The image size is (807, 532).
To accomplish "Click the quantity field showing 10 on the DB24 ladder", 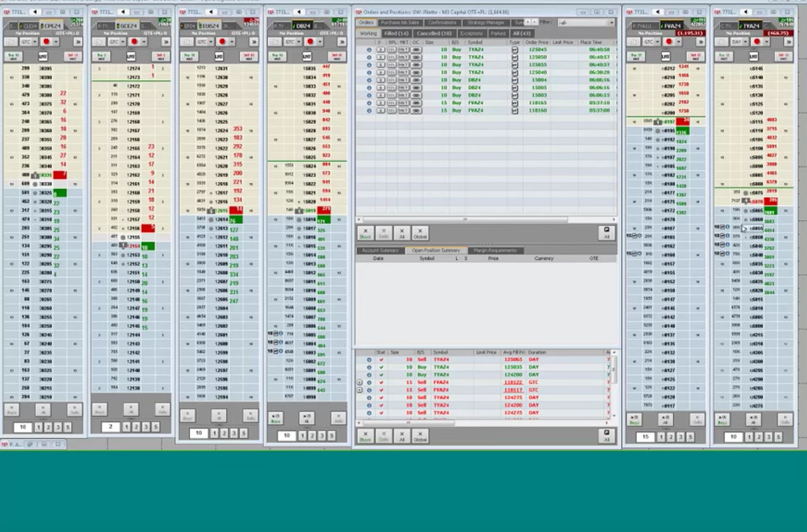I will coord(287,434).
